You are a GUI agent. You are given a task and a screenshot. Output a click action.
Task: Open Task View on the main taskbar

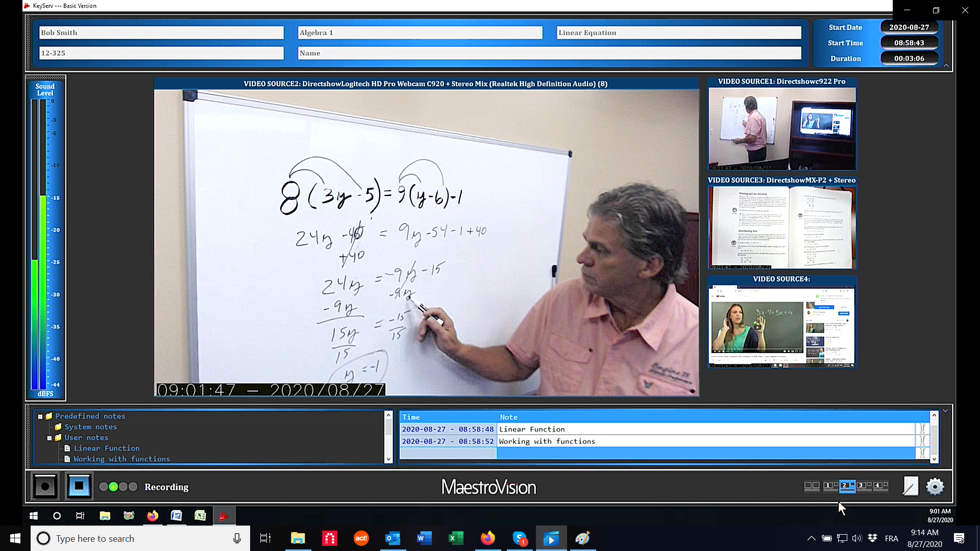tap(265, 538)
